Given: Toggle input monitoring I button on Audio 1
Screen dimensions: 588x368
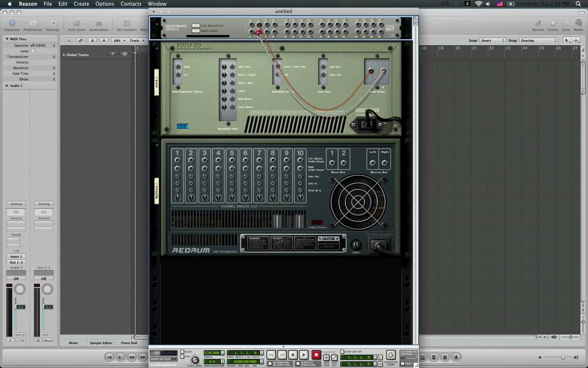Looking at the screenshot, I should click(x=18, y=340).
